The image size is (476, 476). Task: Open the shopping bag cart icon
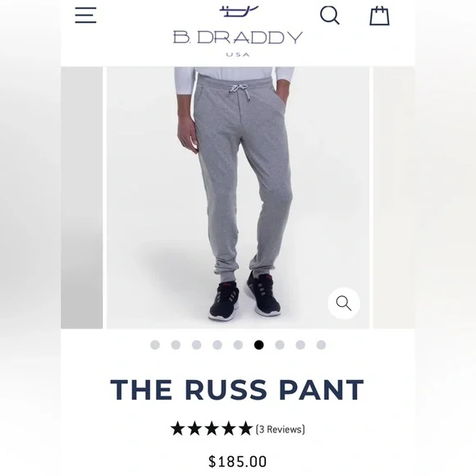379,16
